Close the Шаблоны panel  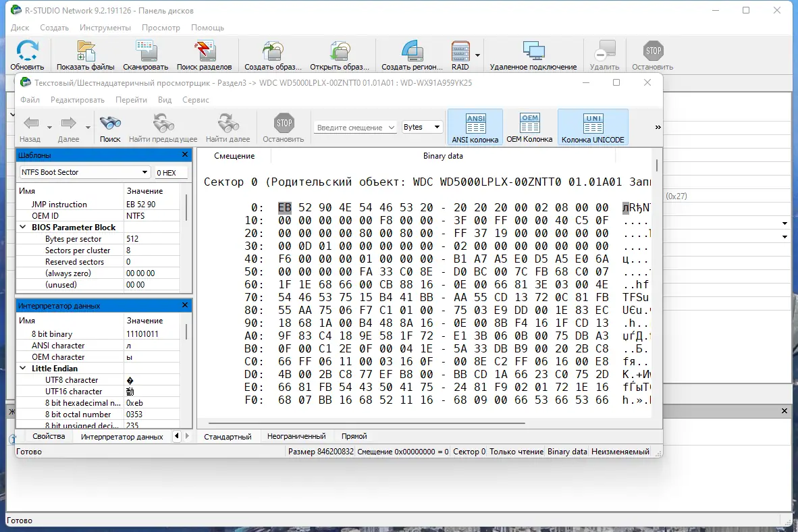pyautogui.click(x=185, y=155)
